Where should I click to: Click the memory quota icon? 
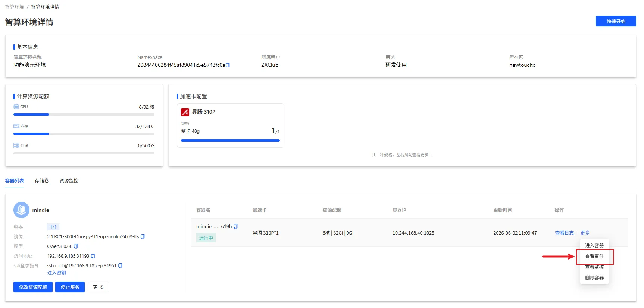point(16,126)
